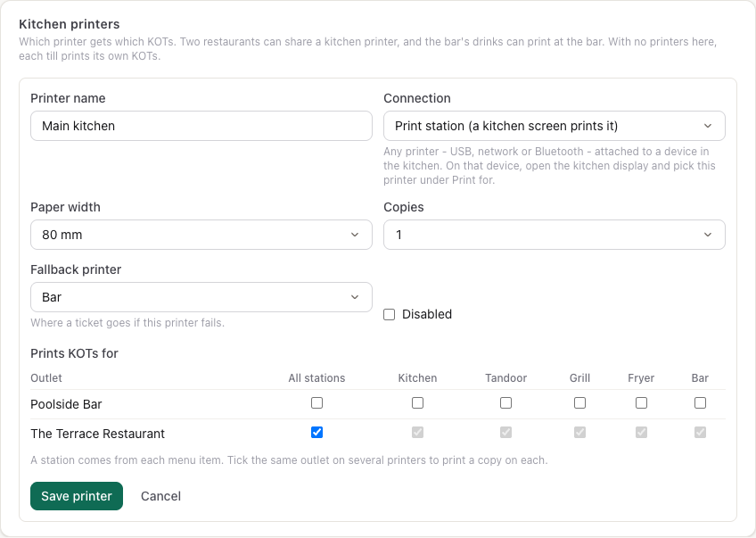The height and width of the screenshot is (538, 756).
Task: Click Fryer checkbox for The Terrace Restaurant
Action: (x=641, y=433)
